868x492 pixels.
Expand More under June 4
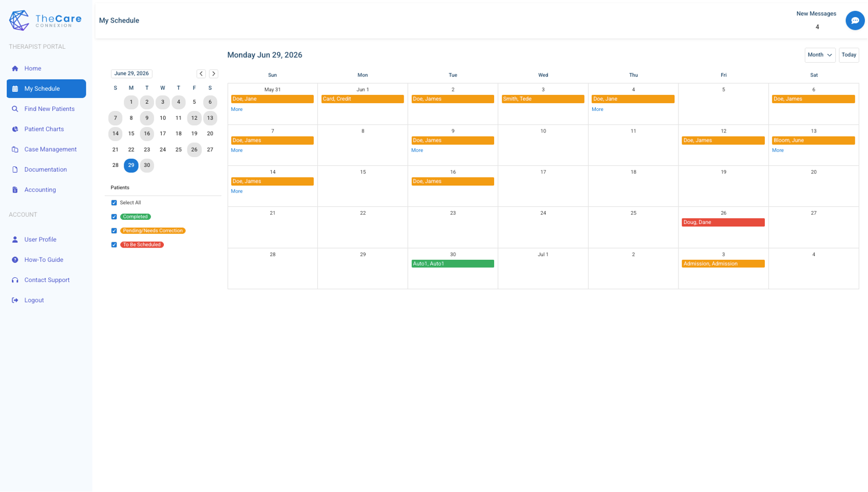pyautogui.click(x=597, y=109)
